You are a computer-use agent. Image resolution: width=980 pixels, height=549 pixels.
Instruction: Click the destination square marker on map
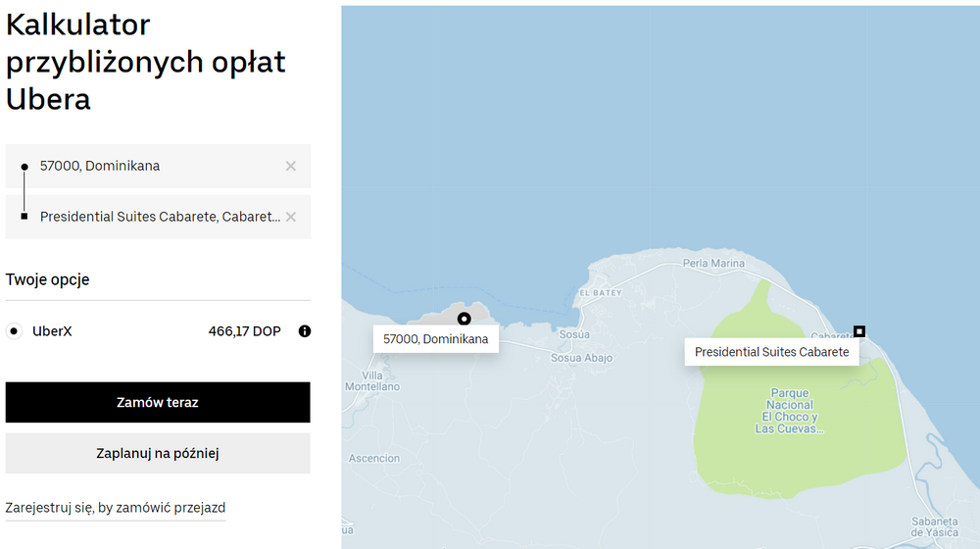coord(859,331)
